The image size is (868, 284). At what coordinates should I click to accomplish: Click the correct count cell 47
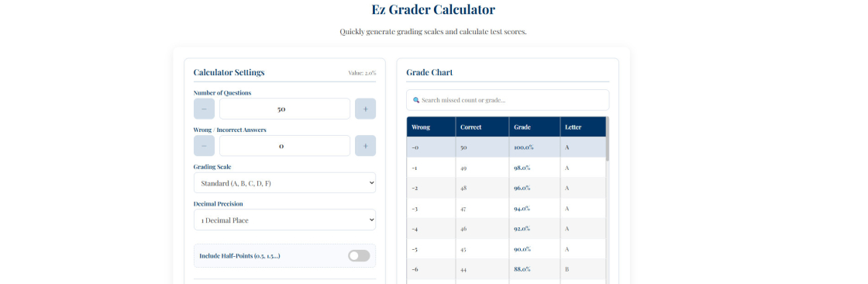(482, 209)
